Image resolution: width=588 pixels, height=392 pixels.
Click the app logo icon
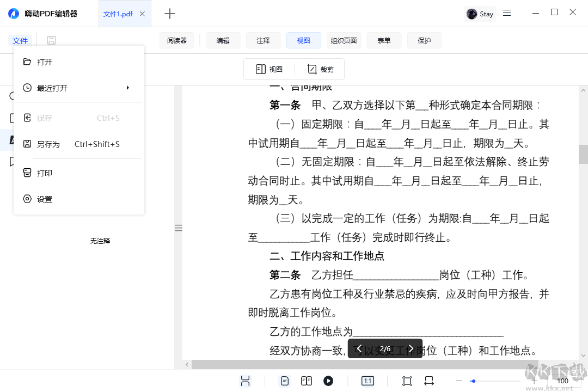click(x=14, y=14)
